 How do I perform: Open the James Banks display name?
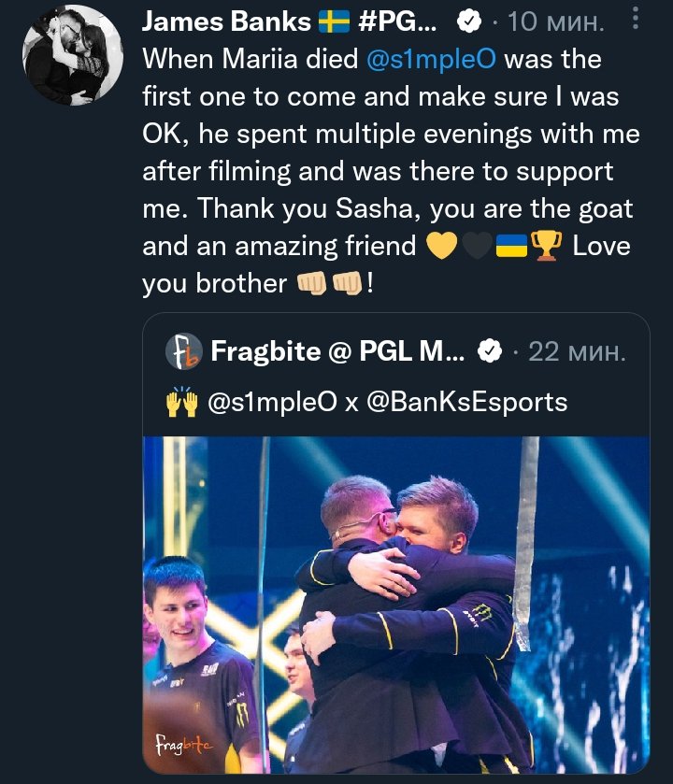click(224, 21)
